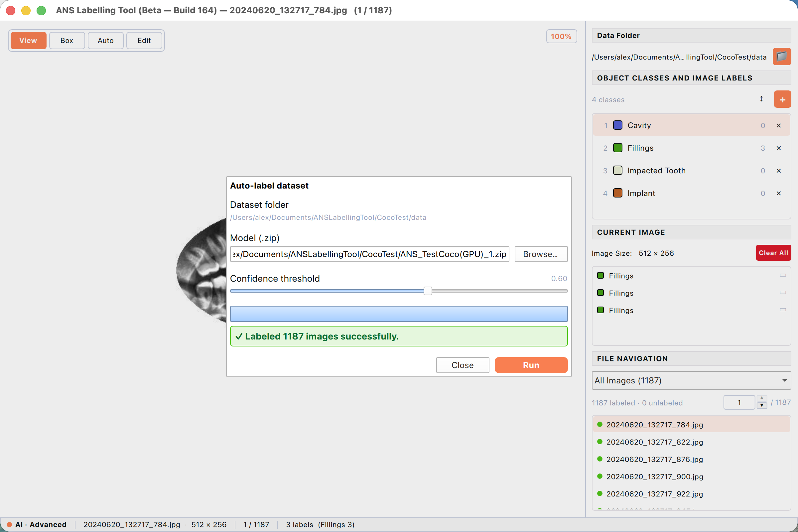Click the 'Labeled 1187 images successfully' message
Image resolution: width=798 pixels, height=532 pixels.
point(399,336)
